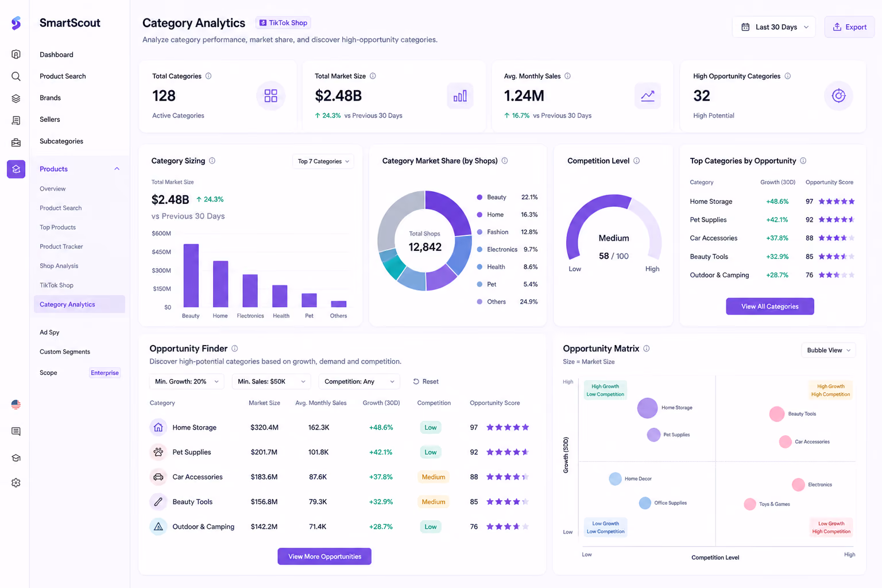Open Brands in sidebar

(x=50, y=98)
